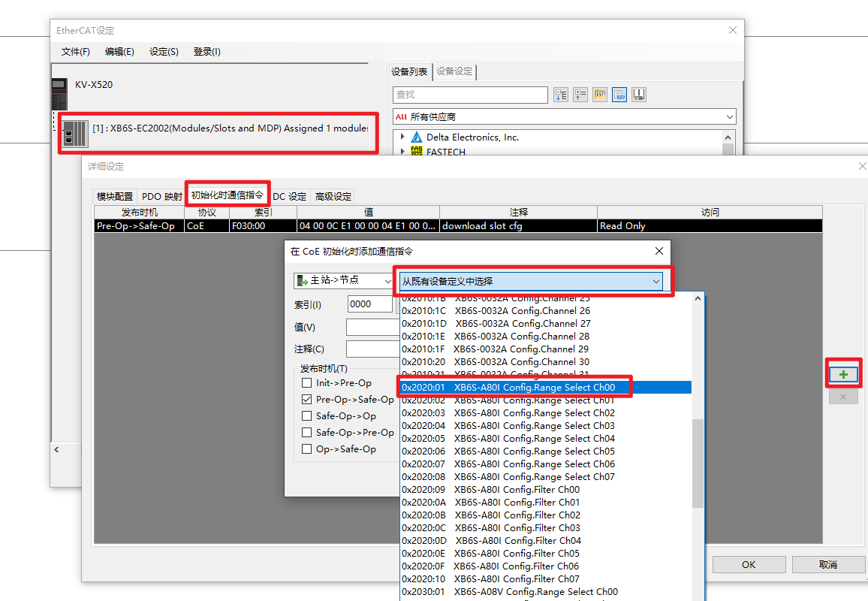Click the 取消 cancel button

coord(827,564)
